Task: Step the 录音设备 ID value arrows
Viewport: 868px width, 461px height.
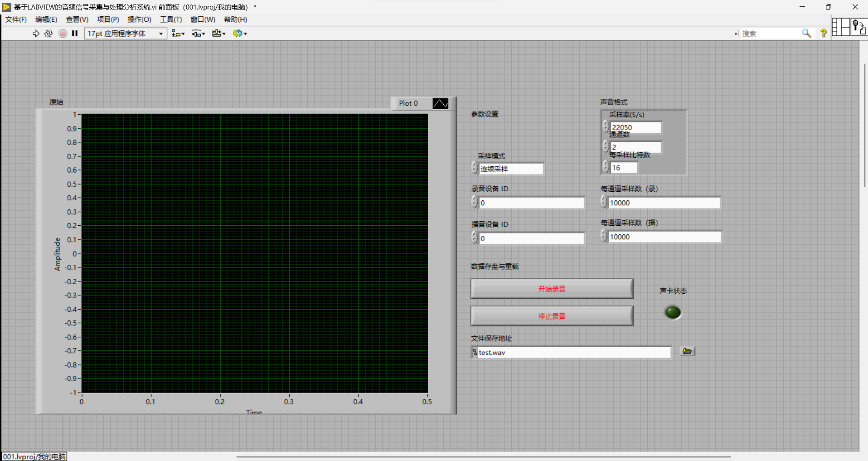Action: point(475,202)
